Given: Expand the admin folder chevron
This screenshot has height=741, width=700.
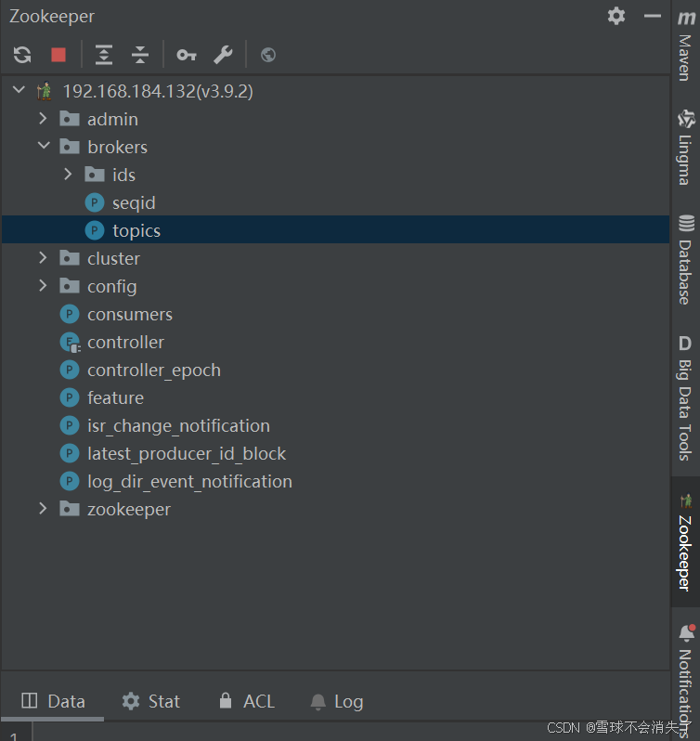Looking at the screenshot, I should [x=43, y=118].
